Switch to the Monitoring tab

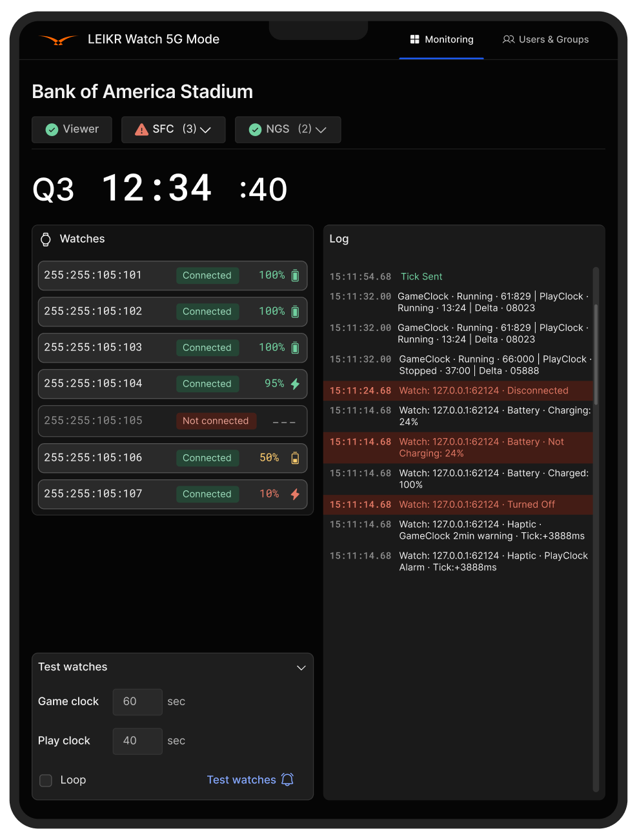pyautogui.click(x=442, y=39)
